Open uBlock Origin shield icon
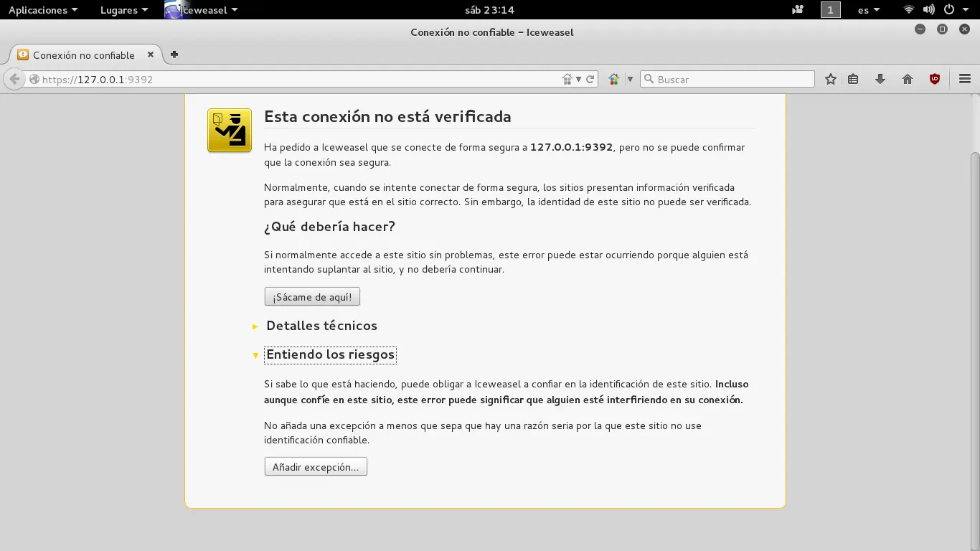This screenshot has width=980, height=551. point(935,79)
